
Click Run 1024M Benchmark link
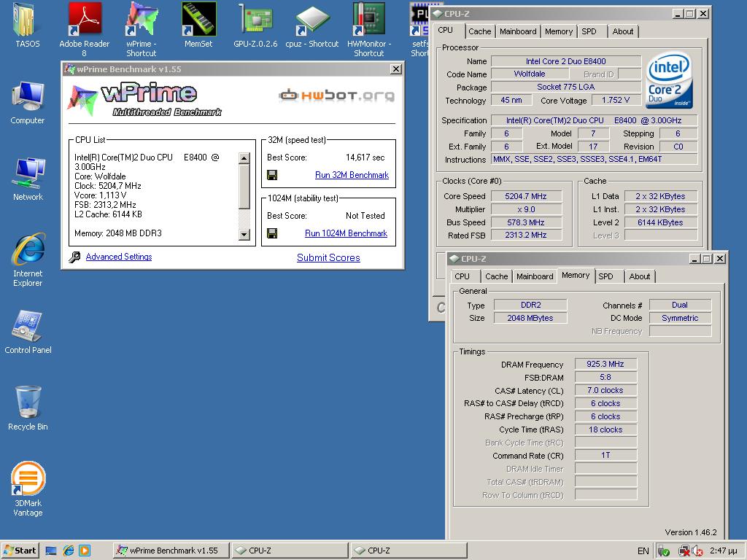(x=346, y=233)
